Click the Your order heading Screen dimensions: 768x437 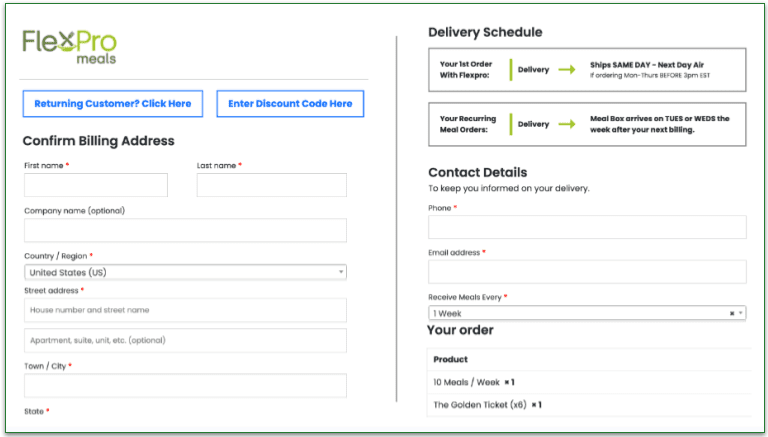click(x=460, y=330)
